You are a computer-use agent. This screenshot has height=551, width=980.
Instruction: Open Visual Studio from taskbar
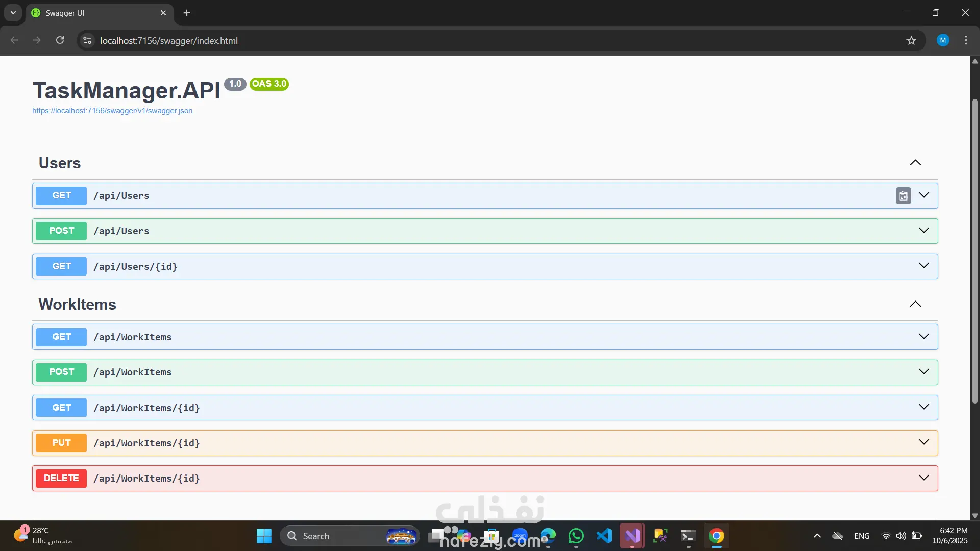pos(632,536)
